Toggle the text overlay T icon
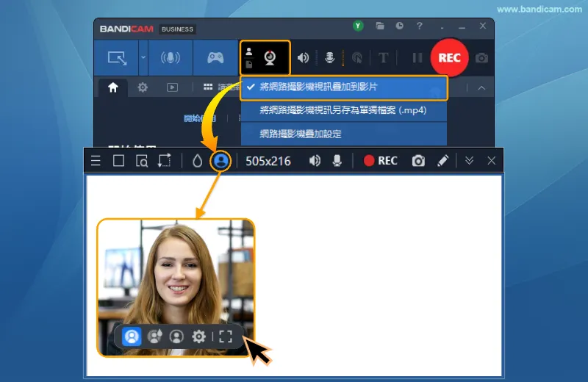 coord(383,58)
